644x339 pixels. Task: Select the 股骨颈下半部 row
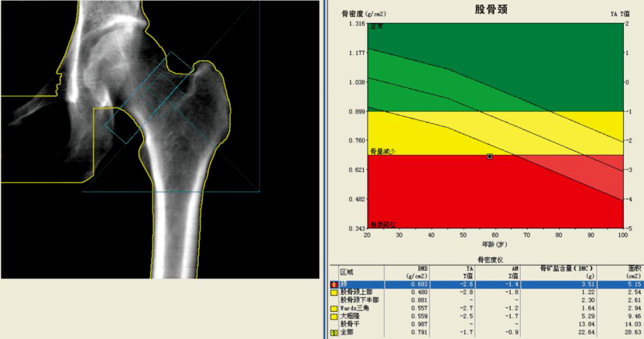coord(486,300)
